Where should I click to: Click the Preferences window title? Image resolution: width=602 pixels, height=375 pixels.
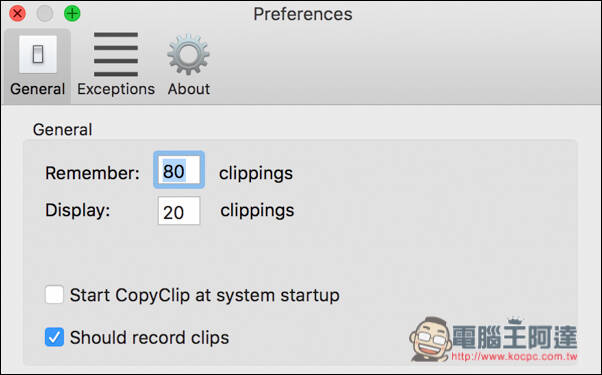click(303, 14)
